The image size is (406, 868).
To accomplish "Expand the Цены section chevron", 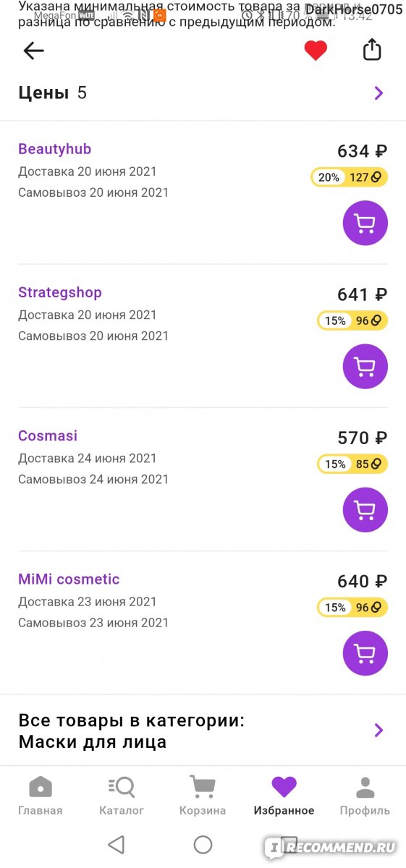I will click(378, 93).
